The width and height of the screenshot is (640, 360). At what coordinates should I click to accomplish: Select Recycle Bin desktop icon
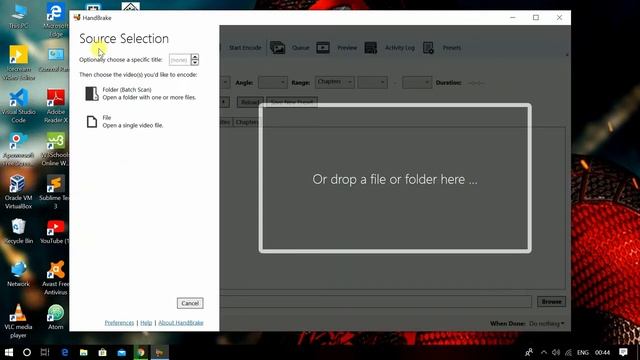18,231
